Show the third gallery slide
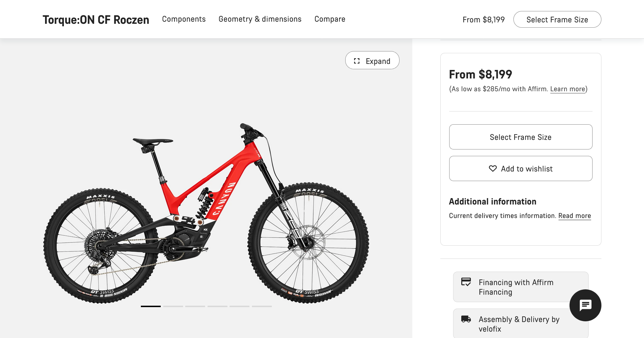Screen dimensions: 644x338 click(195, 306)
